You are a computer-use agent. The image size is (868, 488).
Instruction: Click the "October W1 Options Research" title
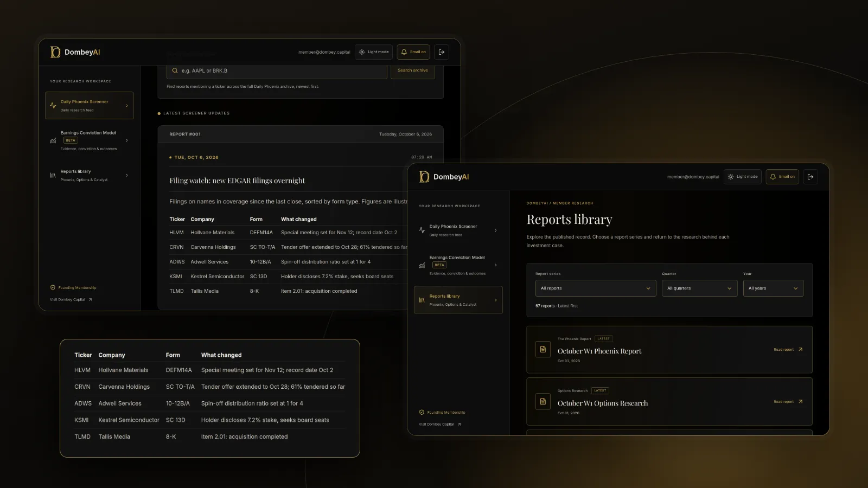603,403
